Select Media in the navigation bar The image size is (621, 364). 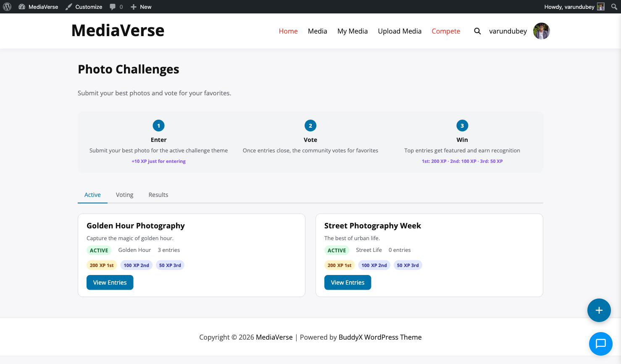(317, 31)
